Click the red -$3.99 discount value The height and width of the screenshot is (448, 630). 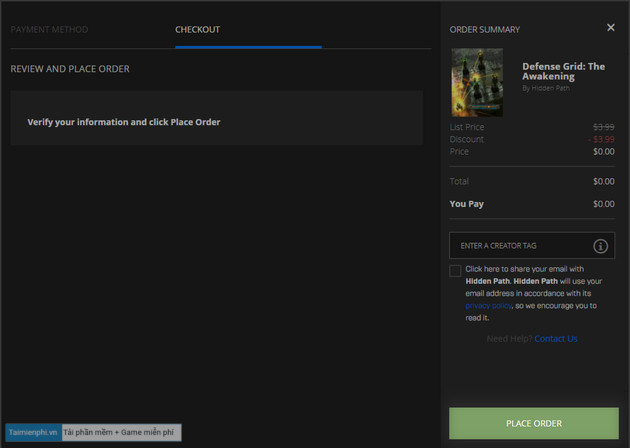601,139
